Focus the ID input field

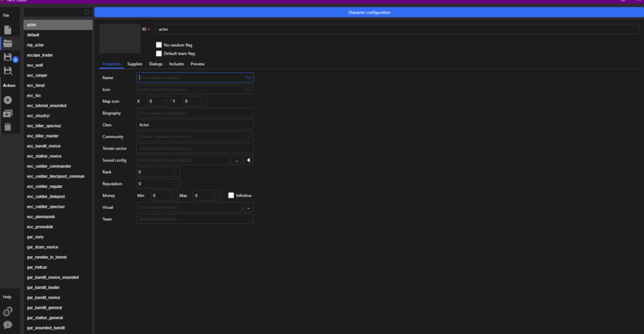[397, 29]
